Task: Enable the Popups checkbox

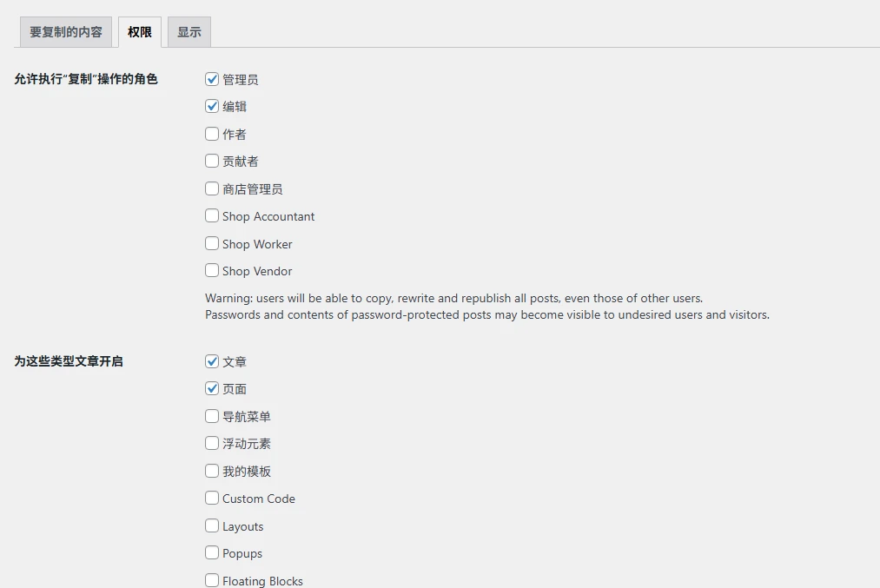Action: click(212, 552)
